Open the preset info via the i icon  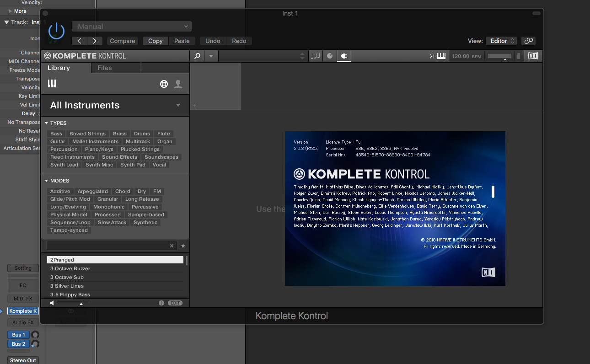[161, 303]
